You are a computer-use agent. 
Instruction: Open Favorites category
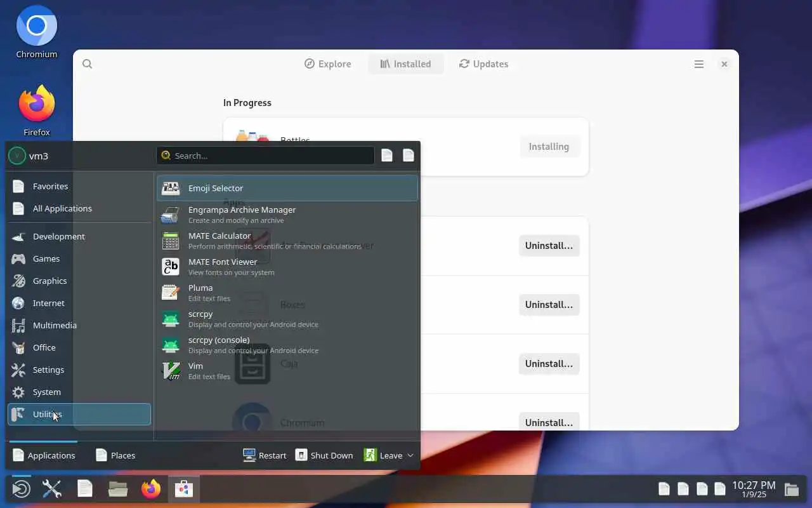tap(79, 186)
